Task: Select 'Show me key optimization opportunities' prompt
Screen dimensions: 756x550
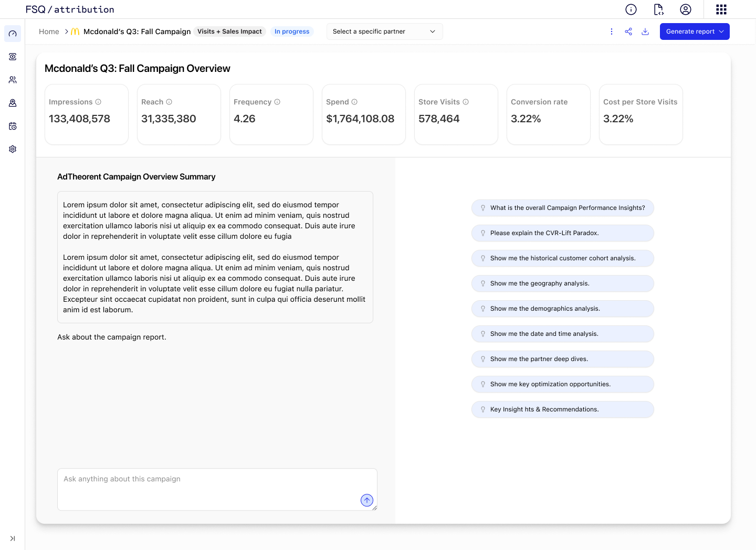Action: pyautogui.click(x=562, y=384)
